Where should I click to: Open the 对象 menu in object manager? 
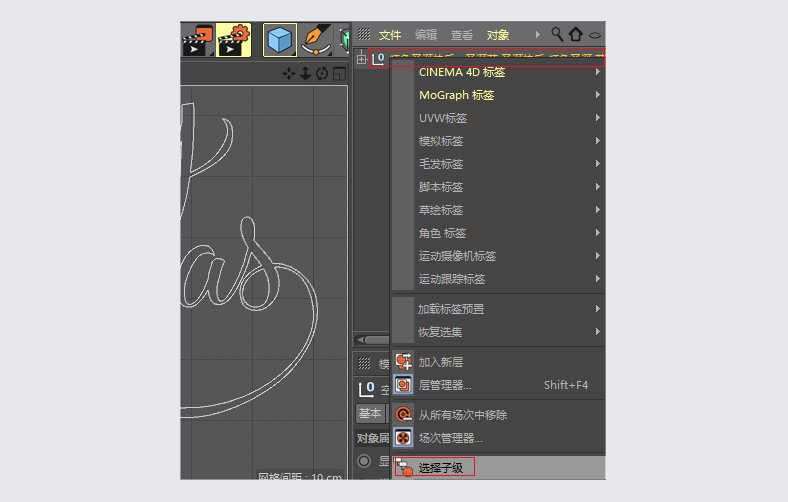coord(498,35)
